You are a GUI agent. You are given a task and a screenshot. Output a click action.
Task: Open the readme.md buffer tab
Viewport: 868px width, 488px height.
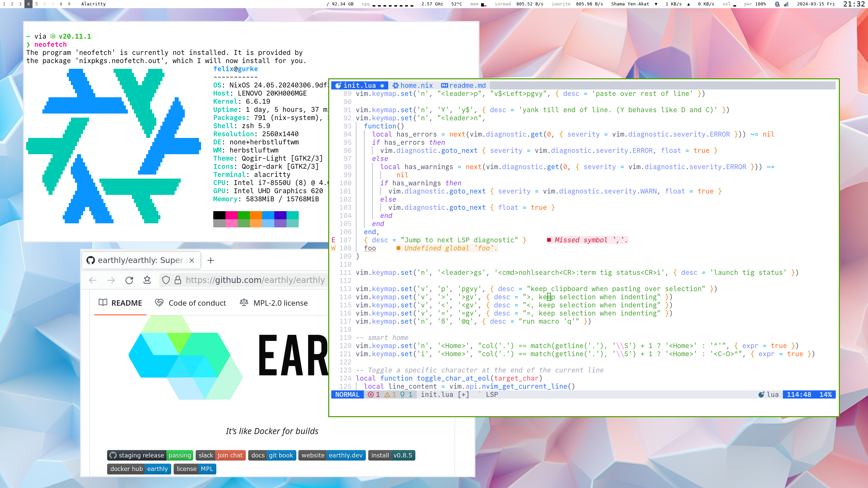(x=463, y=85)
